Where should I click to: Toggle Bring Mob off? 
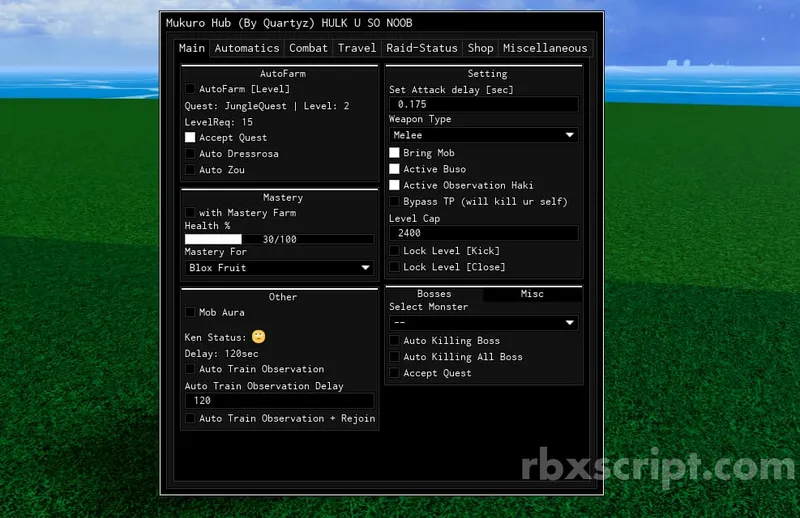(394, 153)
